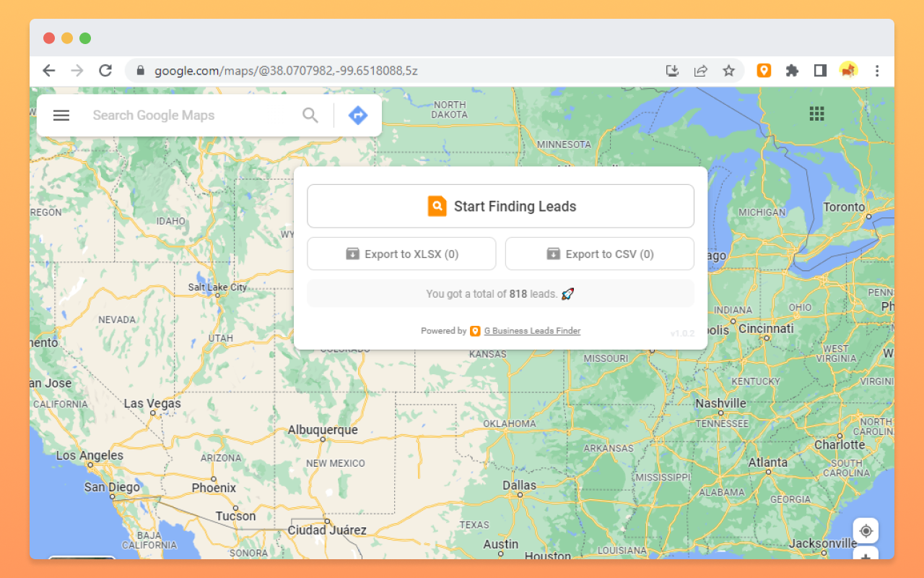The height and width of the screenshot is (578, 924).
Task: Click the Phoenix label on the map
Action: [214, 488]
